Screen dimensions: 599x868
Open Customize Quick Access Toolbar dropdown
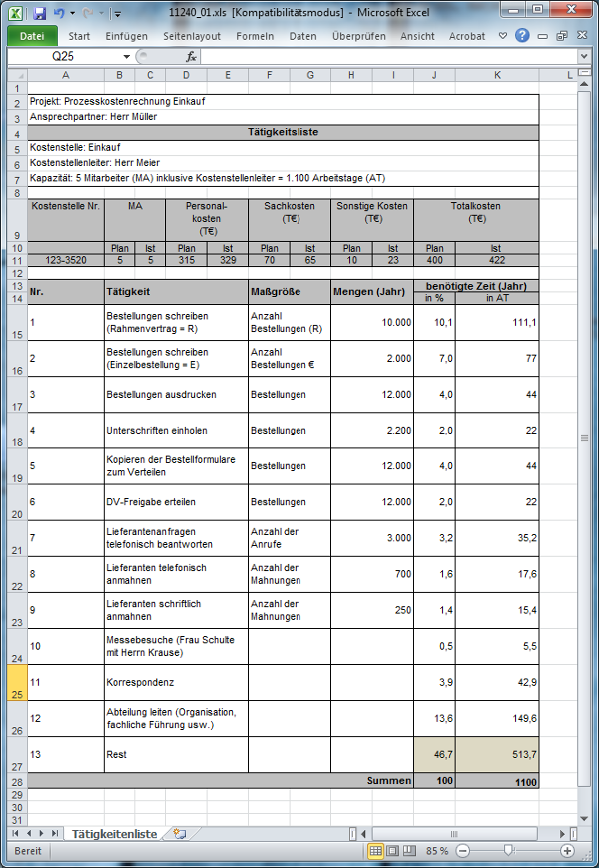pos(117,14)
